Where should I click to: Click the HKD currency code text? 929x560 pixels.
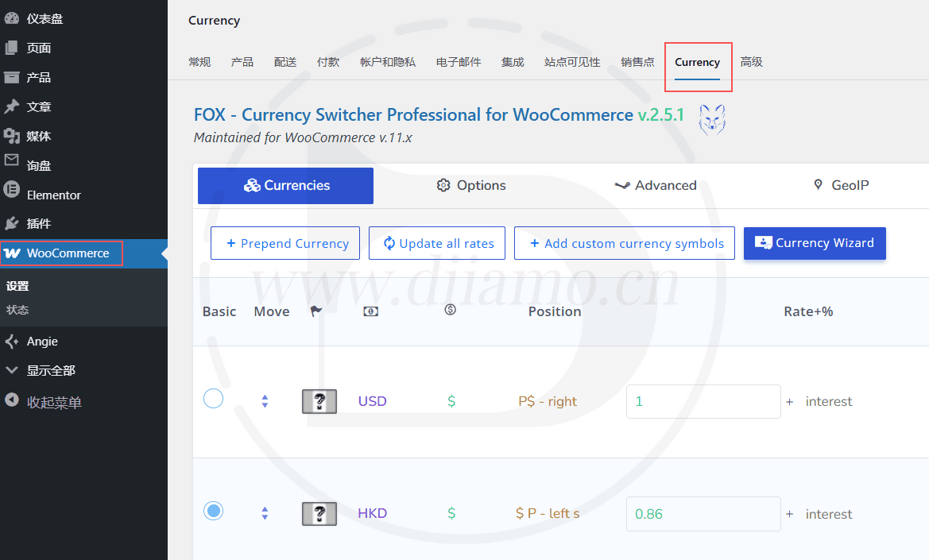pos(372,513)
